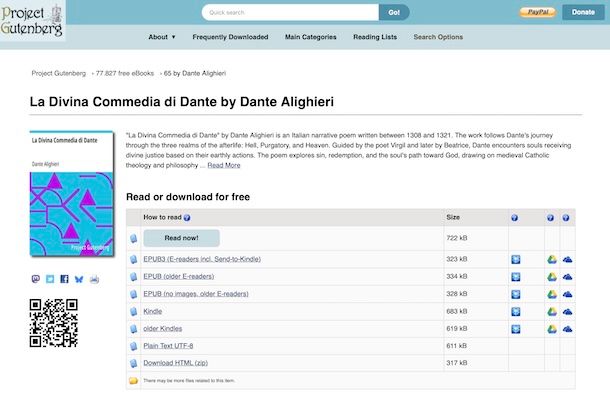Screen dimensions: 610x403
Task: Click the Google Drive column help icon
Action: [x=550, y=218]
